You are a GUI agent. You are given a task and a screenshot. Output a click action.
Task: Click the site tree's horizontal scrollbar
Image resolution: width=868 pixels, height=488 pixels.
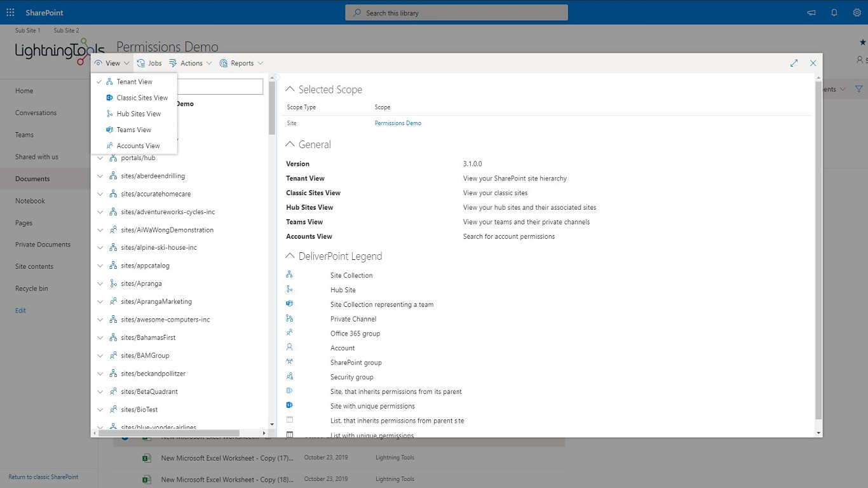point(170,433)
